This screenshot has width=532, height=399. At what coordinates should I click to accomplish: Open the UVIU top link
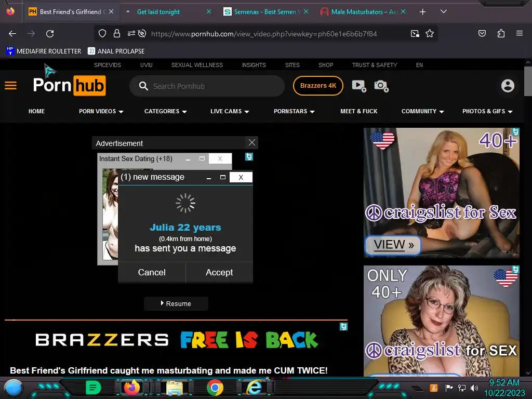click(x=146, y=65)
